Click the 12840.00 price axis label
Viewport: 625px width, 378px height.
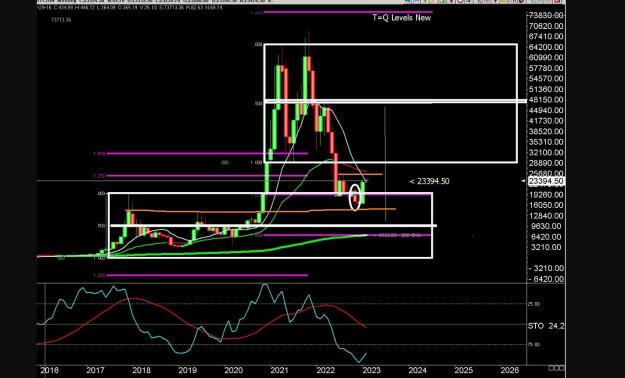point(546,216)
